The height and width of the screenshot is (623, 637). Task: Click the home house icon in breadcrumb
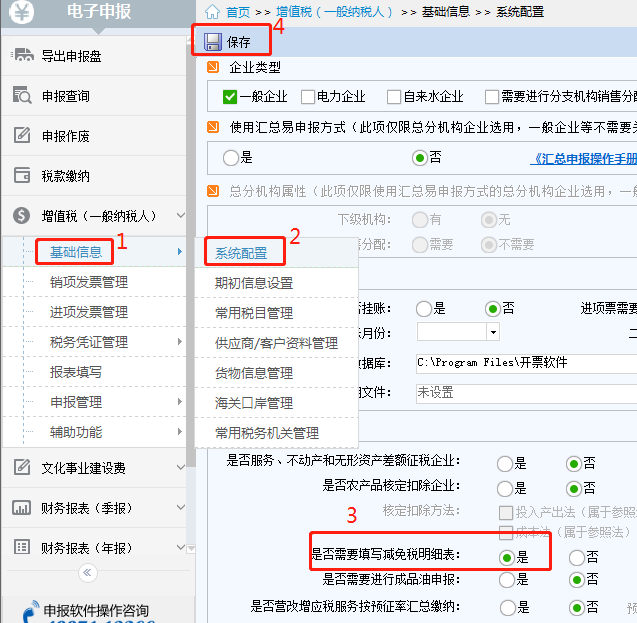coord(212,12)
